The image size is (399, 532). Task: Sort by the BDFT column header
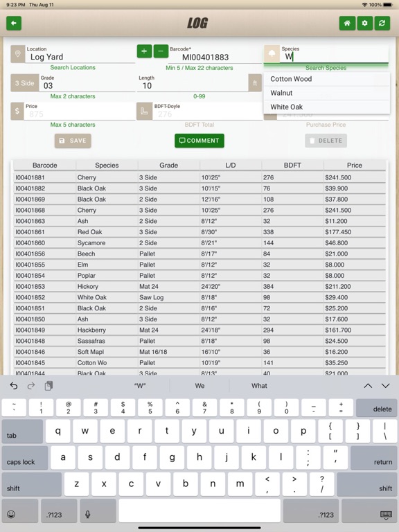coord(292,166)
